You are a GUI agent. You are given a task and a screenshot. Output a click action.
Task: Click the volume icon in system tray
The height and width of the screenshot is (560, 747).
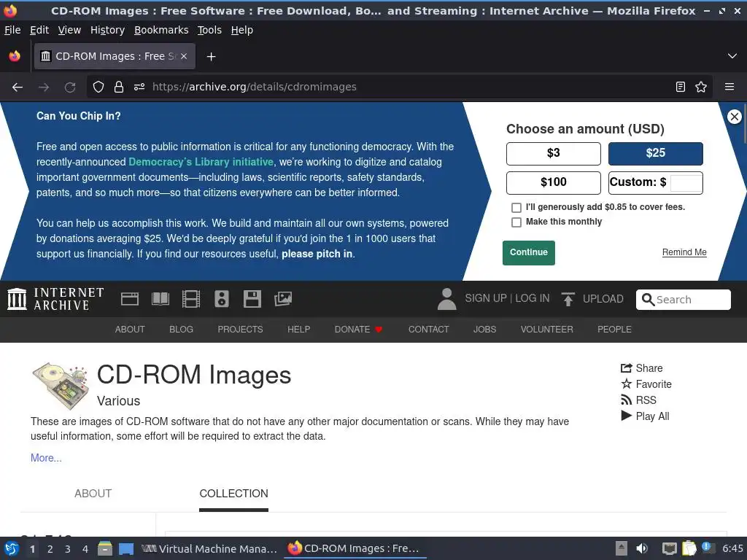point(642,548)
